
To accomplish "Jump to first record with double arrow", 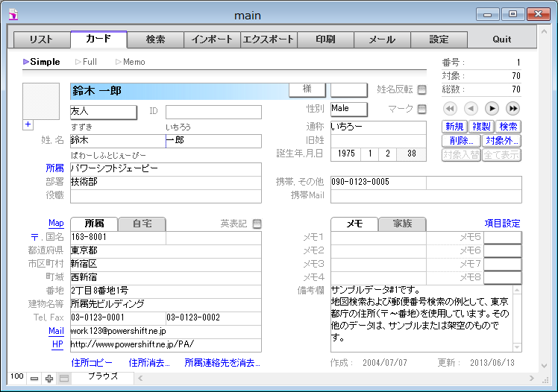I will pos(450,109).
